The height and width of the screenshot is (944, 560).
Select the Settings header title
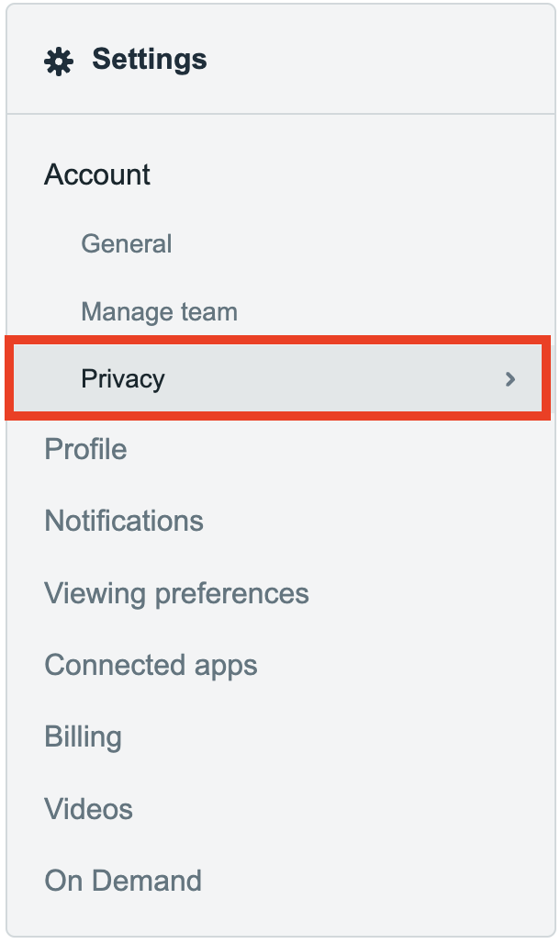pyautogui.click(x=149, y=61)
